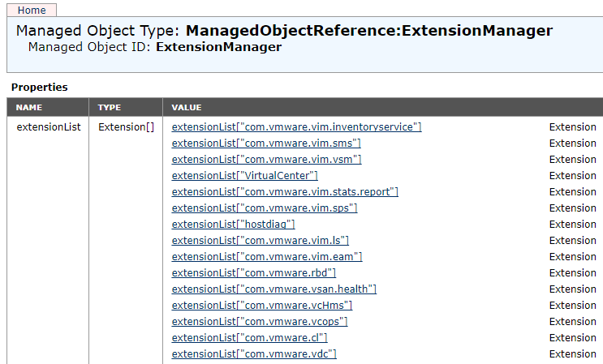Click Extension label beside VirtualCenter row

(573, 175)
